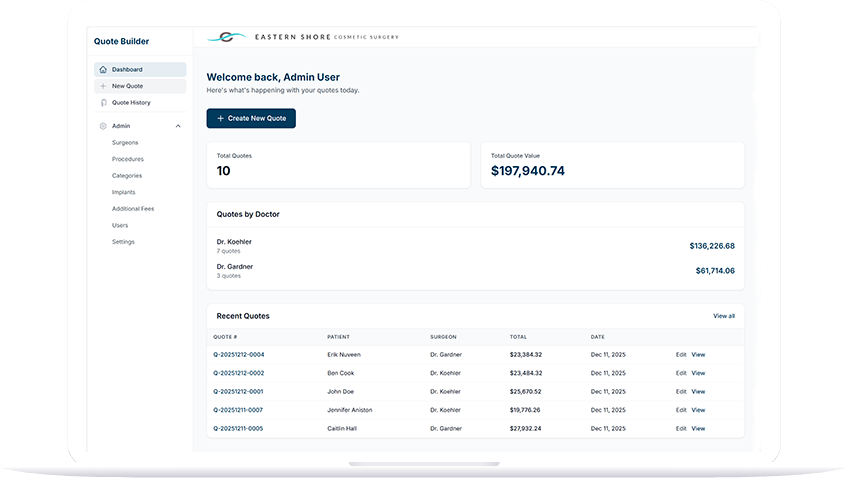Image resolution: width=847 pixels, height=478 pixels.
Task: Click the Admin gear icon
Action: pyautogui.click(x=103, y=126)
